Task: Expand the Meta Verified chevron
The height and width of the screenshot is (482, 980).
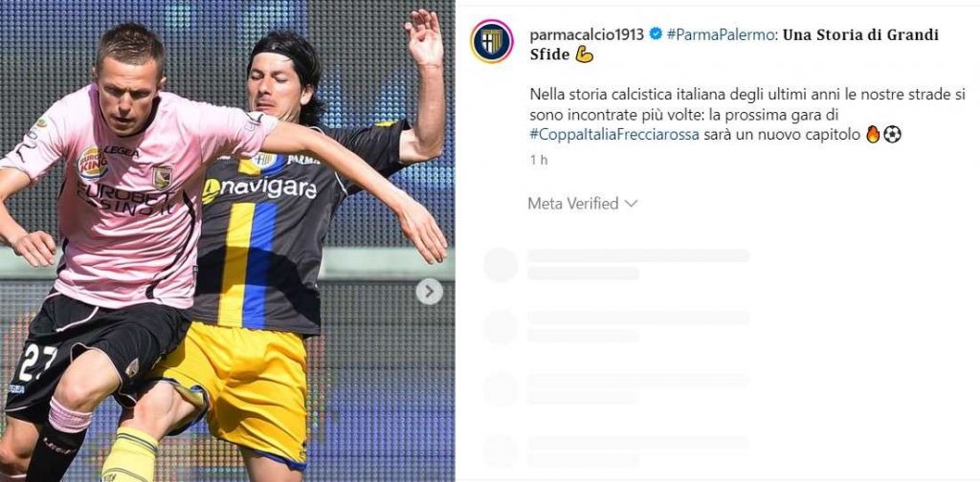Action: [632, 204]
